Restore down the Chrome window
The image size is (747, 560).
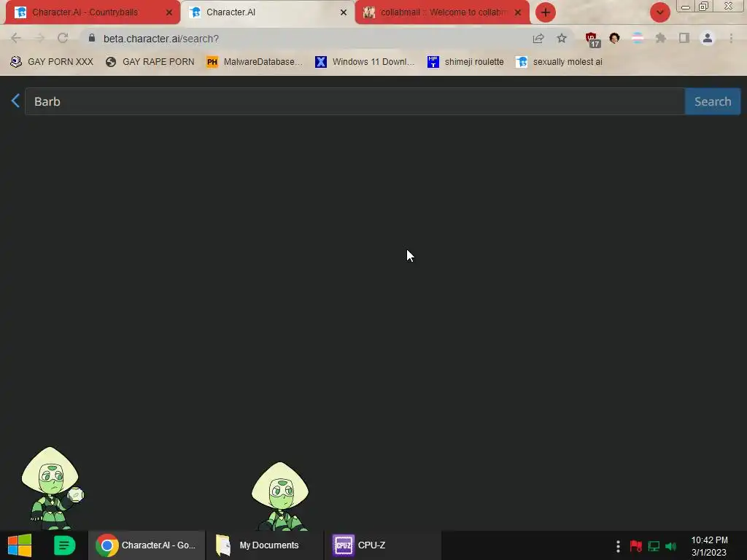704,6
